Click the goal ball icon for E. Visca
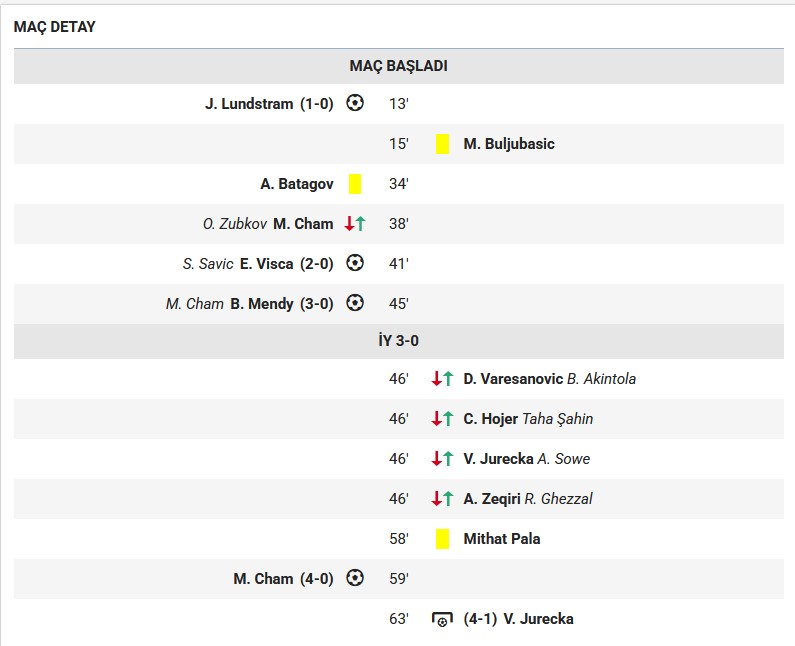 point(355,263)
